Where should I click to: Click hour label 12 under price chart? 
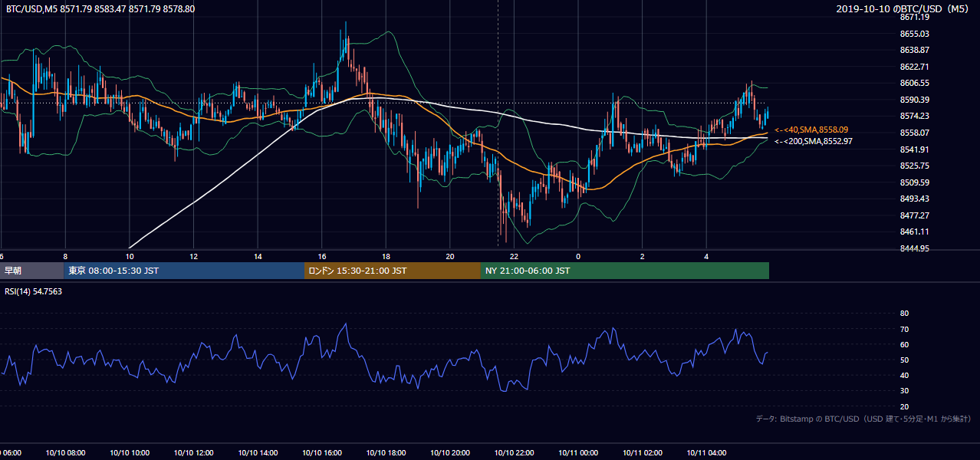click(x=193, y=257)
